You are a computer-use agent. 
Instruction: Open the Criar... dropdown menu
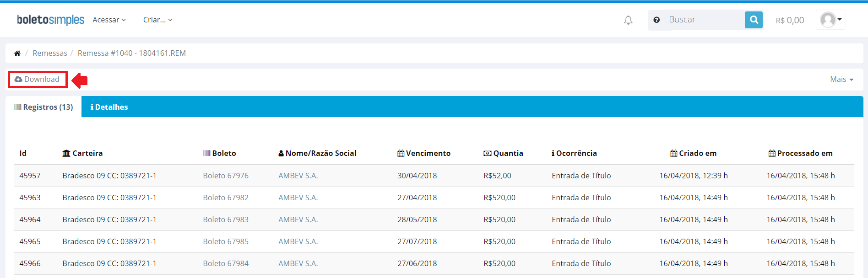click(157, 20)
